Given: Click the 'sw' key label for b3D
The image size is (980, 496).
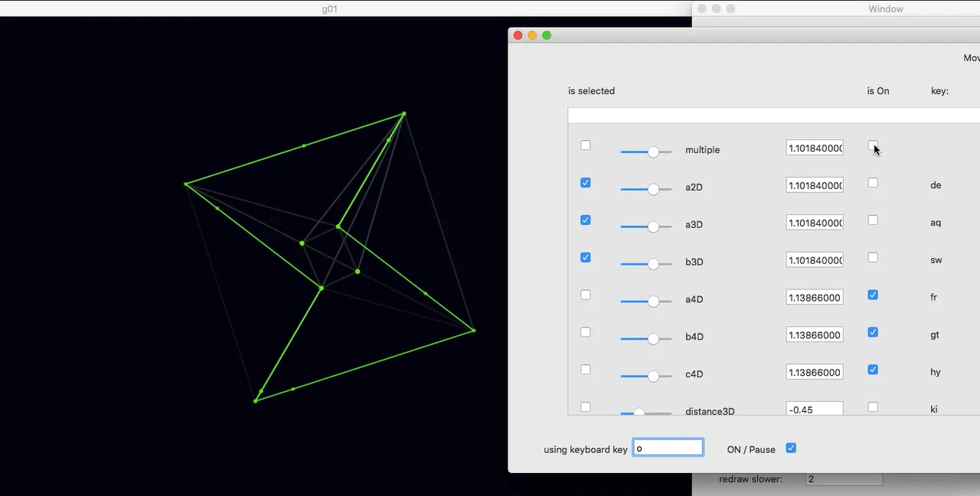Looking at the screenshot, I should click(x=936, y=260).
